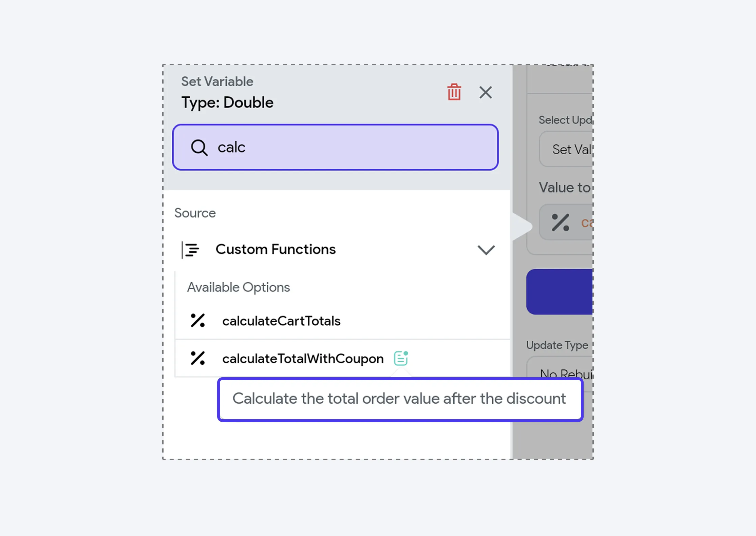Click the 'Type: Double' header text
The height and width of the screenshot is (536, 756).
227,102
